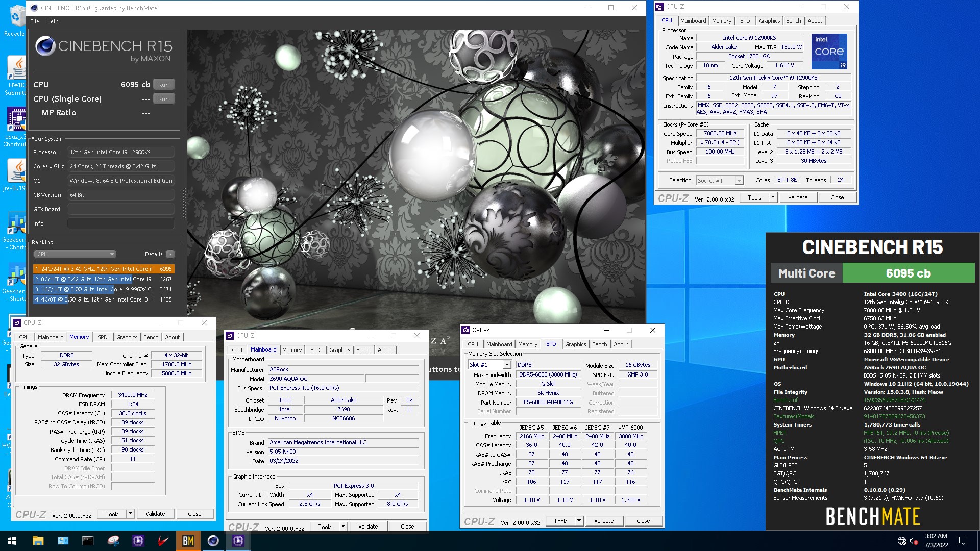Click the muted speaker volume tray icon
This screenshot has height=551, width=980.
(x=914, y=541)
